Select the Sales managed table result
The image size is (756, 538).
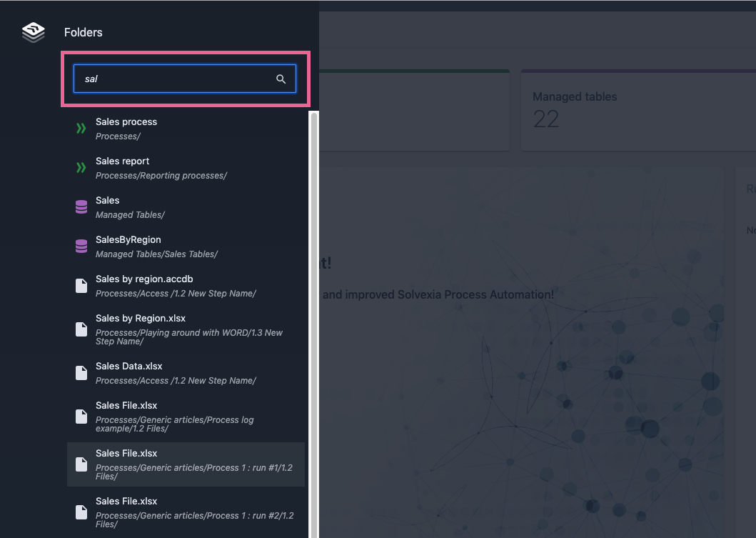108,201
